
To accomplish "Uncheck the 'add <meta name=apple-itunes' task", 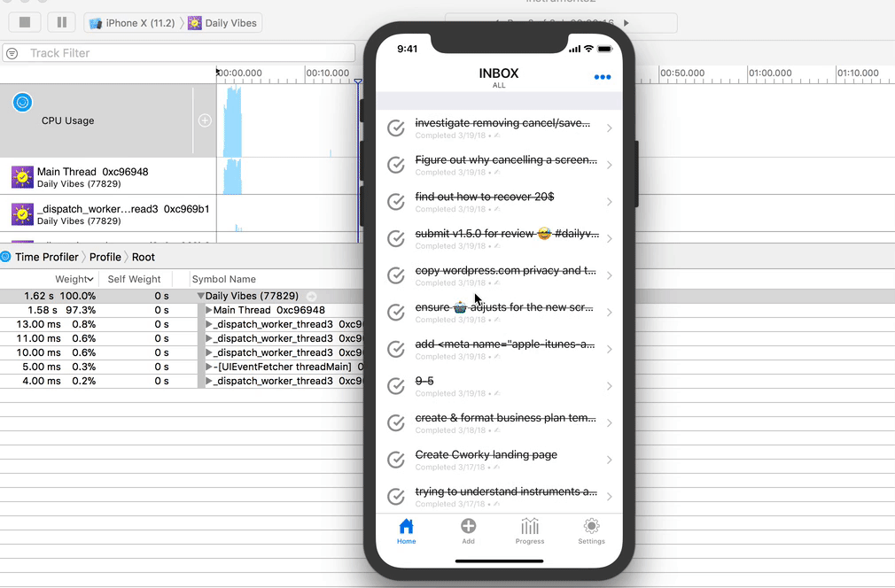I will [x=395, y=349].
